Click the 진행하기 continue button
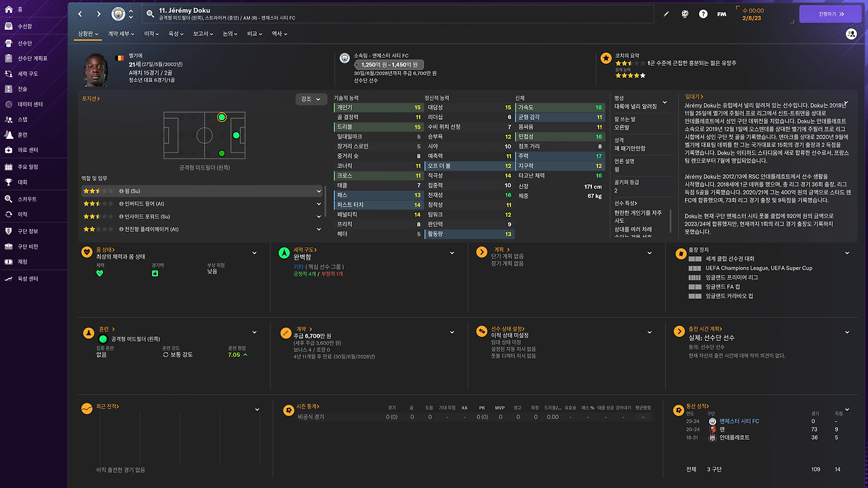 coord(831,14)
